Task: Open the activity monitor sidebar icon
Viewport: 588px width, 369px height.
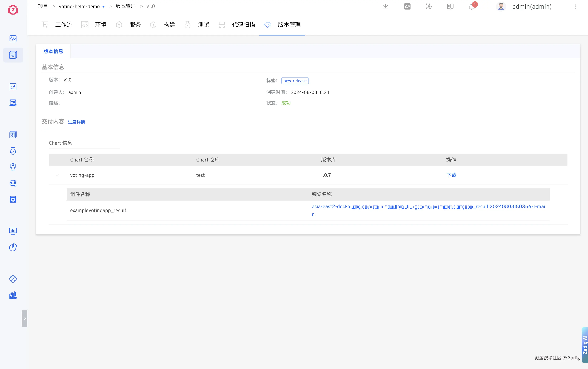Action: 13,39
